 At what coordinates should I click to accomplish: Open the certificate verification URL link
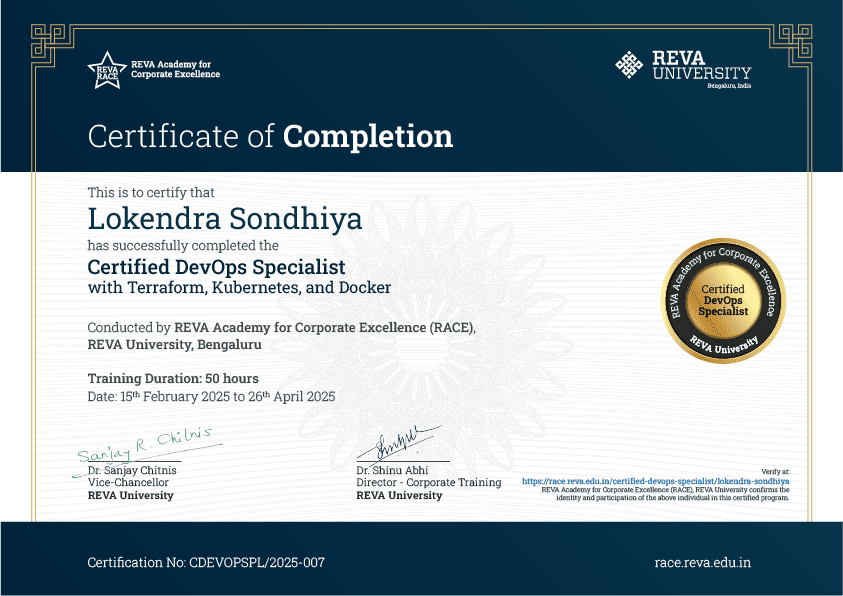click(x=655, y=481)
